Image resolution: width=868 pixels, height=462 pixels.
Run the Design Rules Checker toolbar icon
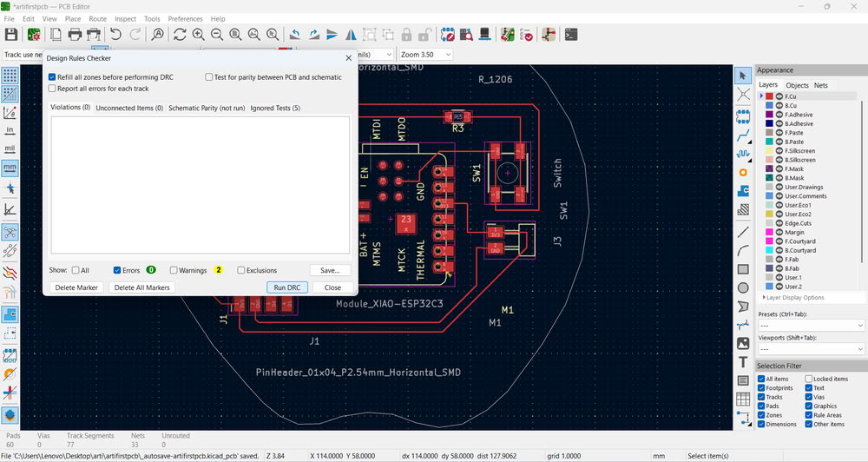pos(527,35)
